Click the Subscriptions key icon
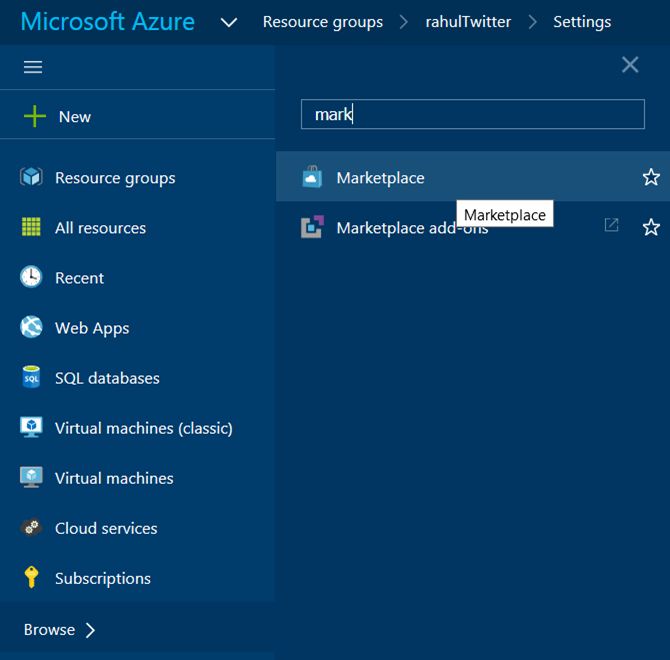Image resolution: width=670 pixels, height=660 pixels. [x=31, y=577]
